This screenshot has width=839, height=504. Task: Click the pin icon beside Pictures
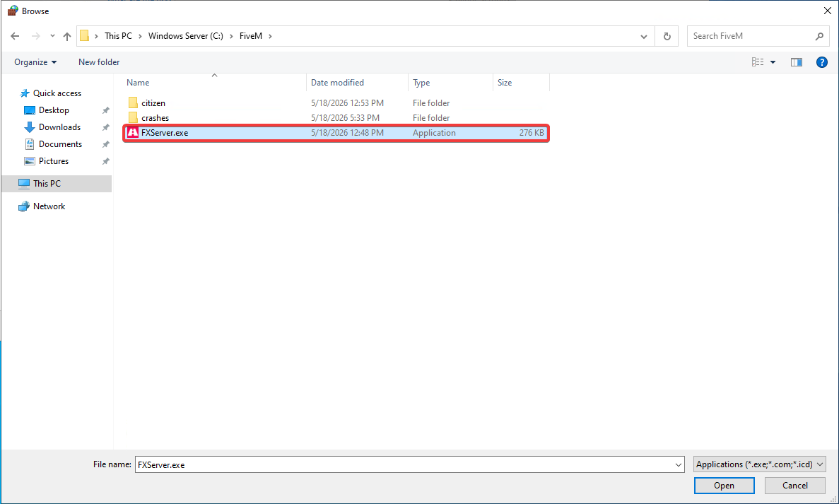(106, 161)
